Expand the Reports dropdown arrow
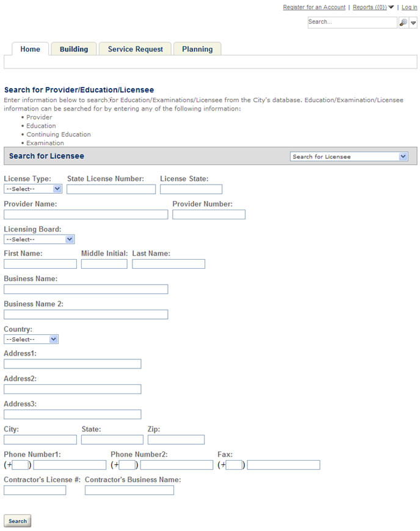The width and height of the screenshot is (420, 531). (x=391, y=7)
